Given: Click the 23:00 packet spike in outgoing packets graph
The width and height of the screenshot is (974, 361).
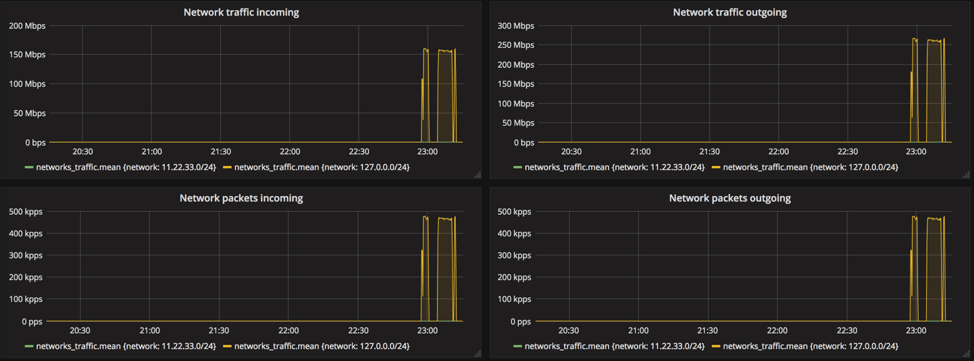Looking at the screenshot, I should click(x=914, y=268).
